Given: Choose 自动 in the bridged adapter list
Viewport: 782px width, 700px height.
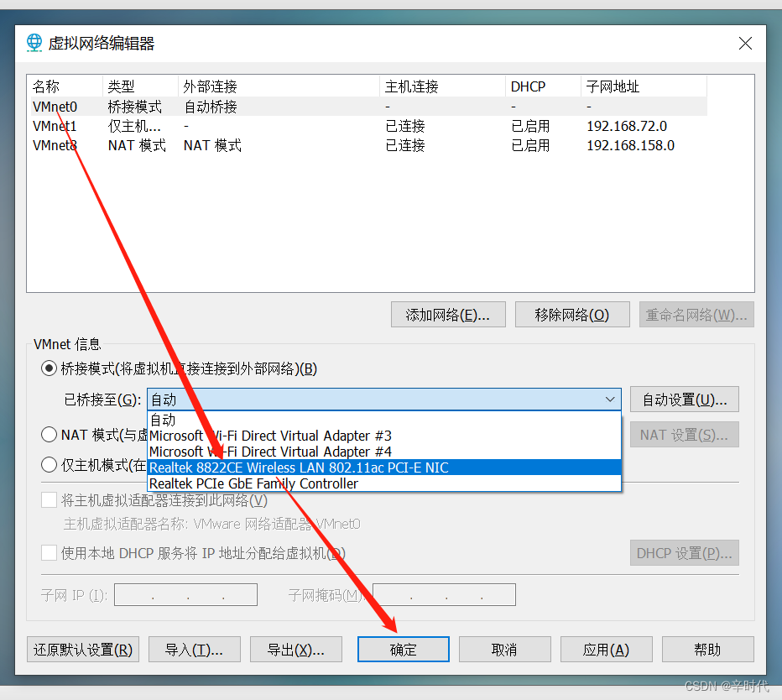Looking at the screenshot, I should (x=384, y=420).
